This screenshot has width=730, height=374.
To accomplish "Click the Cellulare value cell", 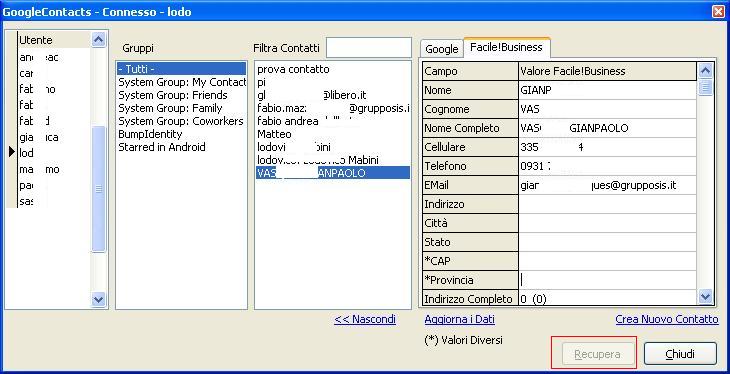I will pyautogui.click(x=607, y=147).
